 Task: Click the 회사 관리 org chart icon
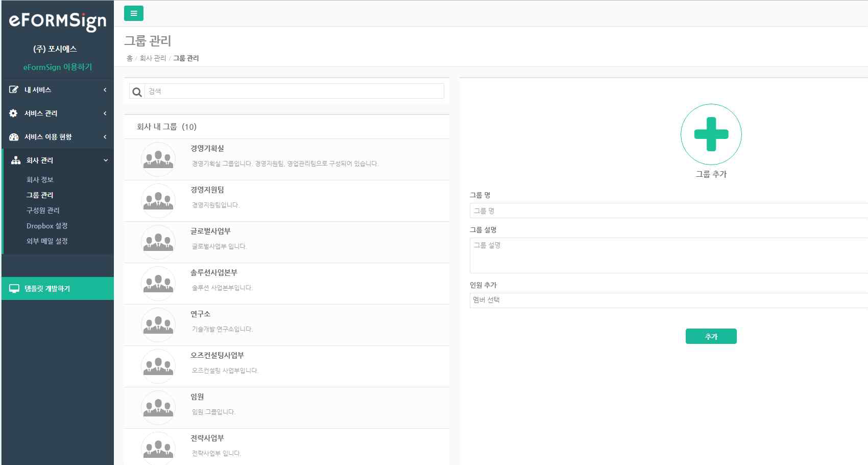coord(16,160)
